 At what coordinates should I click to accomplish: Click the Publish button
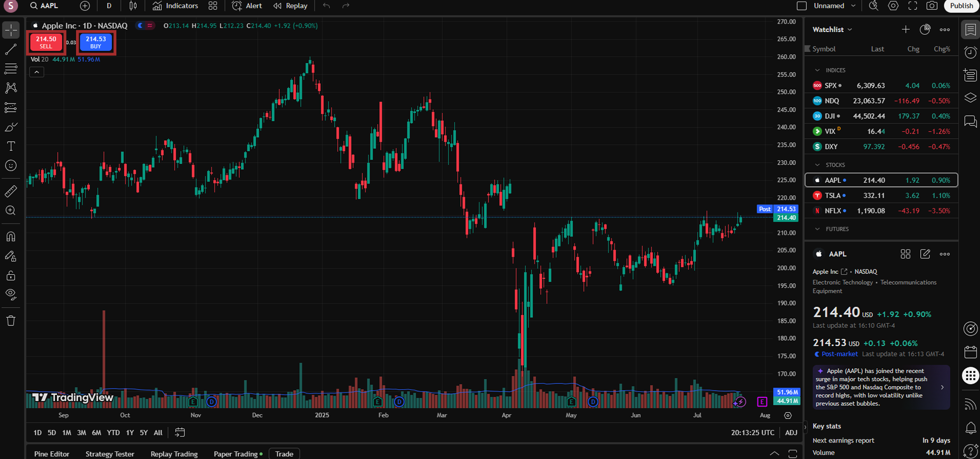pyautogui.click(x=961, y=6)
